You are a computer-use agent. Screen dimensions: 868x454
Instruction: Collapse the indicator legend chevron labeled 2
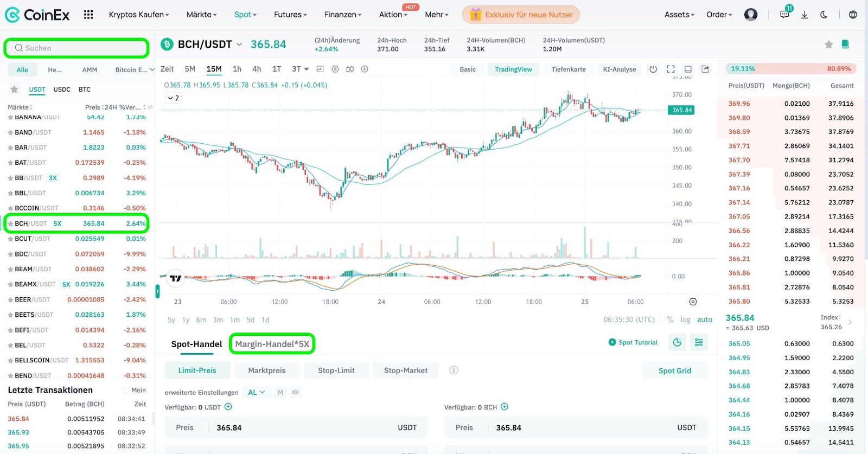(x=174, y=98)
